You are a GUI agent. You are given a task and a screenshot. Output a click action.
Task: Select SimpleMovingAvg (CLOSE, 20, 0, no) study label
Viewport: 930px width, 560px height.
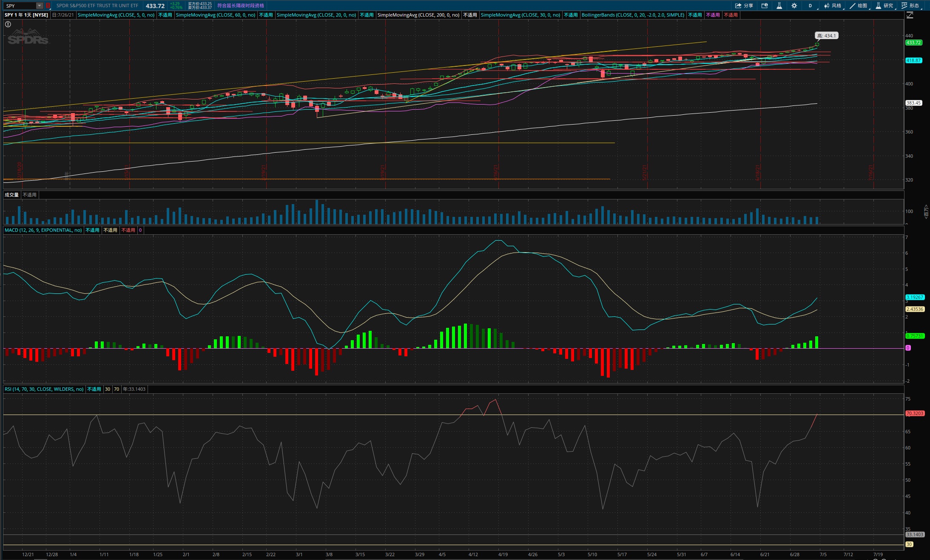[x=316, y=15]
